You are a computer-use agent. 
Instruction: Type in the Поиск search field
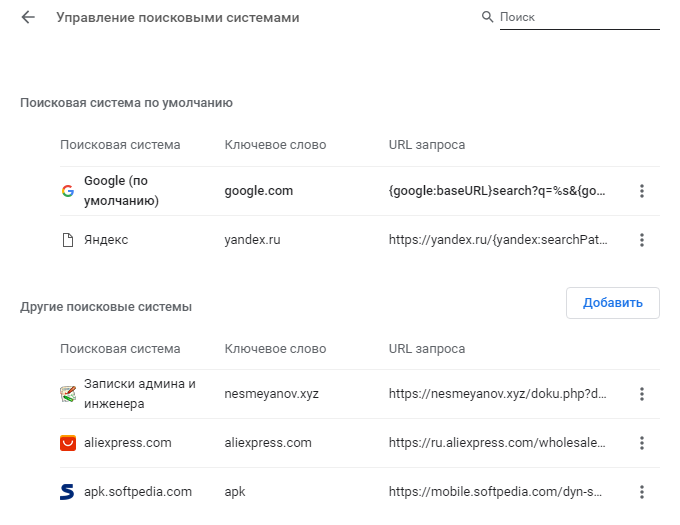pos(578,18)
